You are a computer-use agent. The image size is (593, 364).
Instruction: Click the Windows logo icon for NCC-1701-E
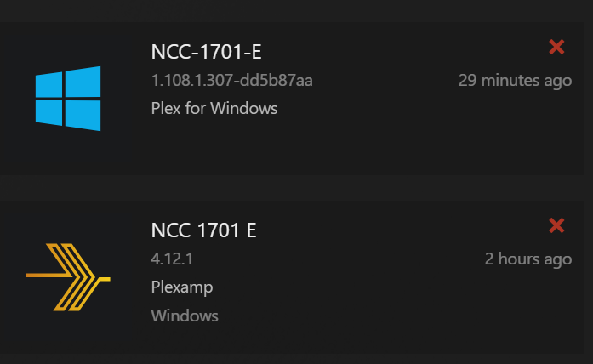[68, 99]
